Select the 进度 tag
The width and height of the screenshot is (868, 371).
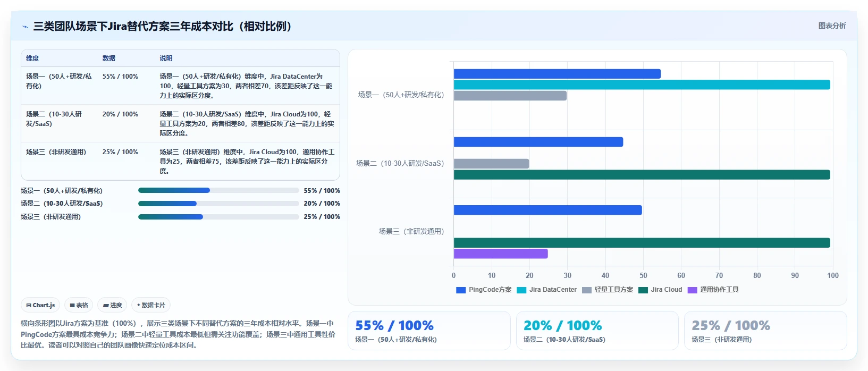(112, 305)
